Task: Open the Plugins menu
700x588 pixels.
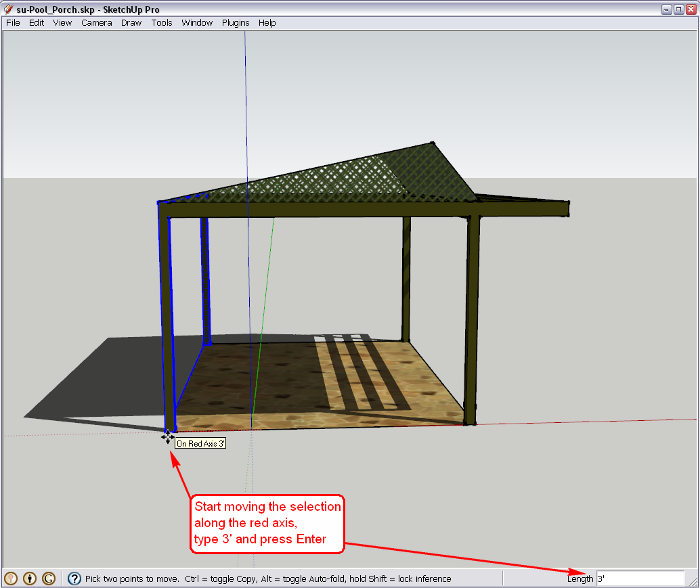Action: (x=236, y=22)
